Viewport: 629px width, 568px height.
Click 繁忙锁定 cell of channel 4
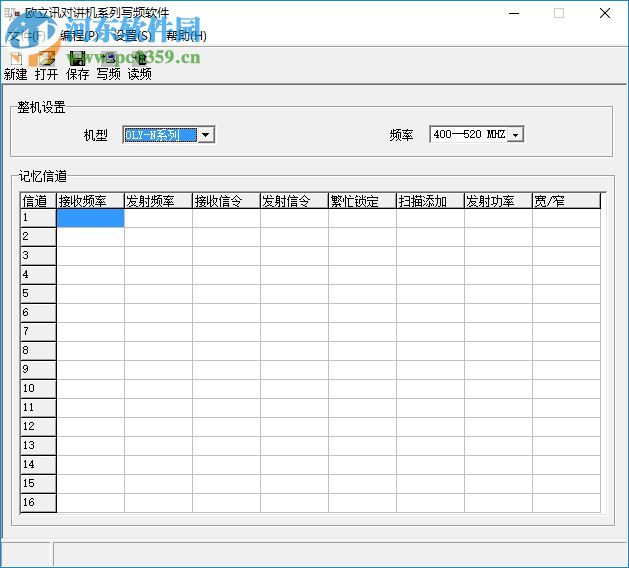point(362,275)
